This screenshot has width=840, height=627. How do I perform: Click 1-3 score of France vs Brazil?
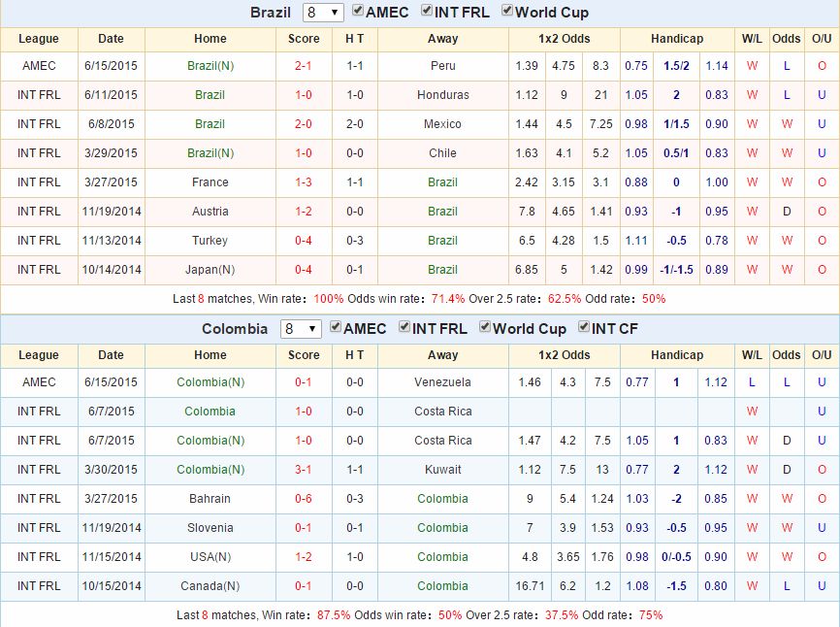304,182
